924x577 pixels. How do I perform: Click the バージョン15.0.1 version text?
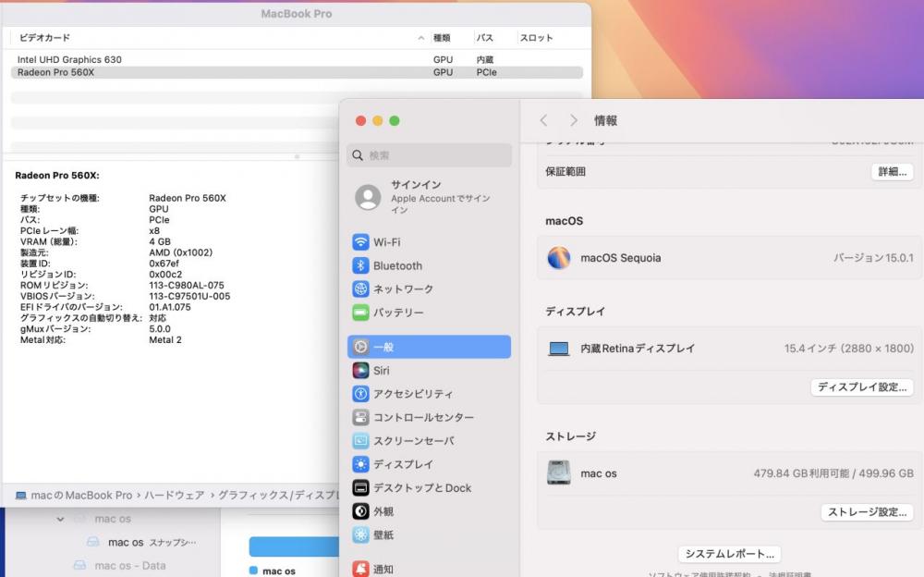tap(873, 258)
